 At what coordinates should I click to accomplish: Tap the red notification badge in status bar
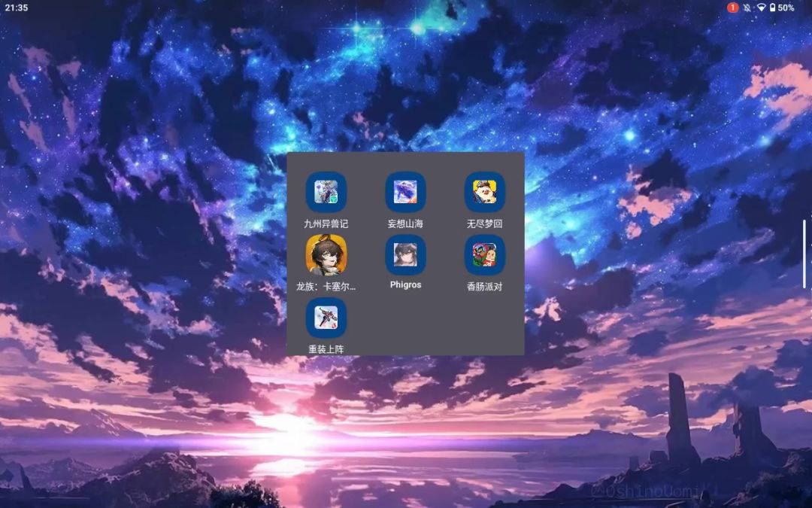pyautogui.click(x=732, y=8)
